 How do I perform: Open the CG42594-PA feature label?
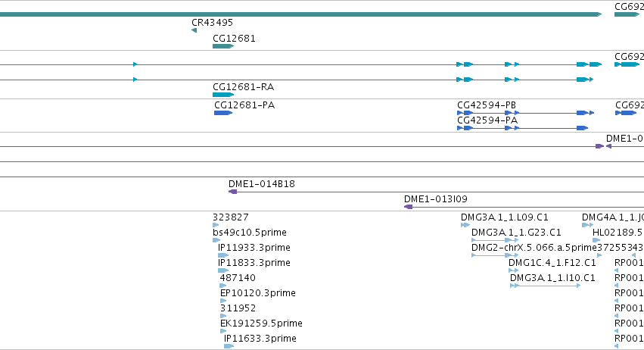pos(487,120)
